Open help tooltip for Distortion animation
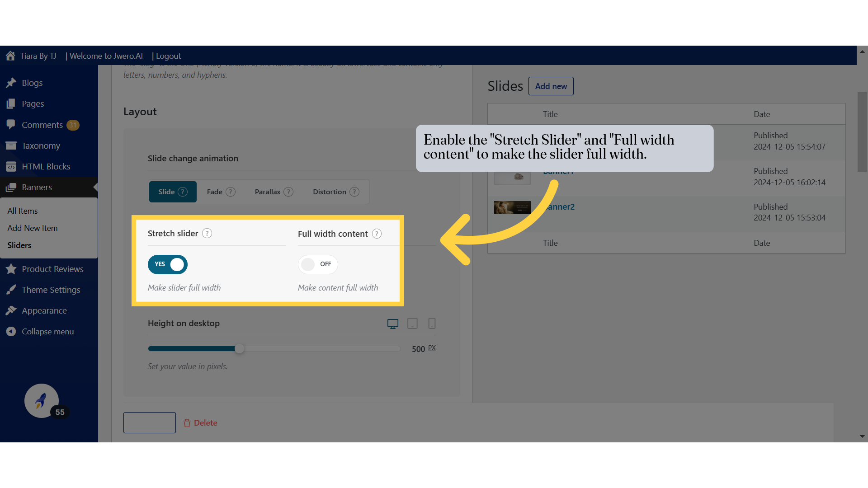 [x=354, y=192]
